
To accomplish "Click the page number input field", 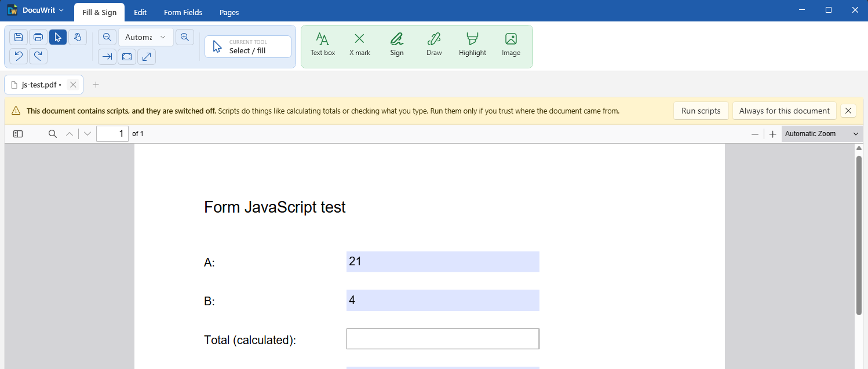I will click(112, 134).
